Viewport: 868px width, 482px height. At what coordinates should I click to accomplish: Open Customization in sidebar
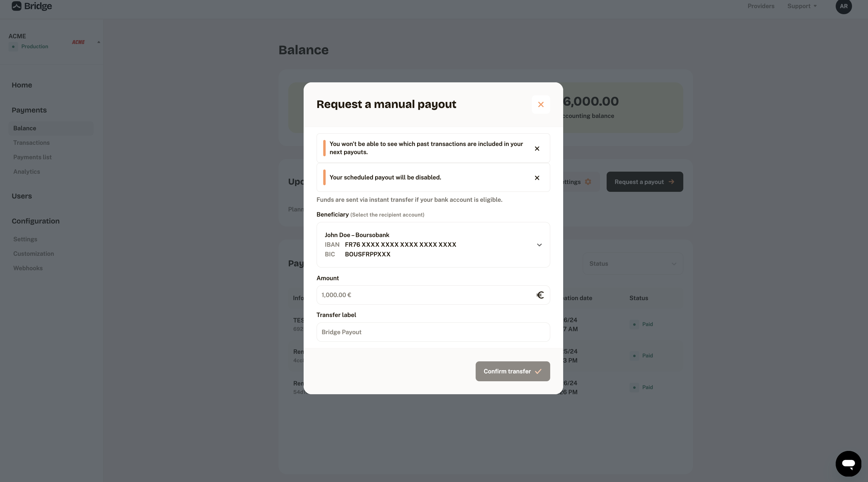(34, 254)
